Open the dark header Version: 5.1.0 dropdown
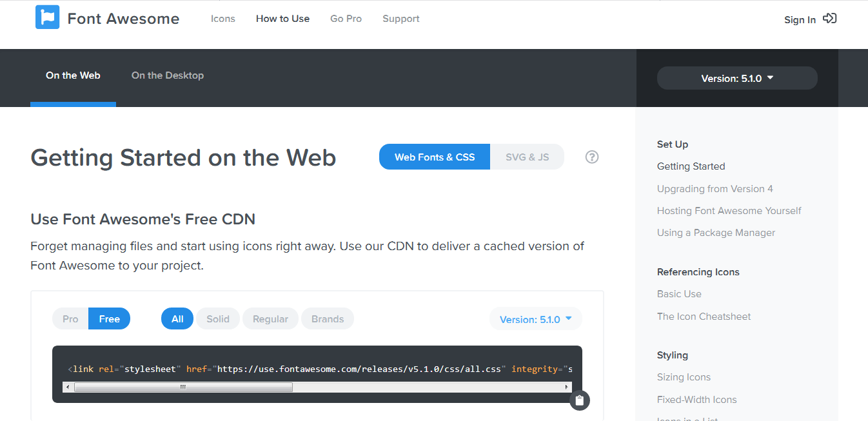Viewport: 868px width, 421px height. [737, 78]
